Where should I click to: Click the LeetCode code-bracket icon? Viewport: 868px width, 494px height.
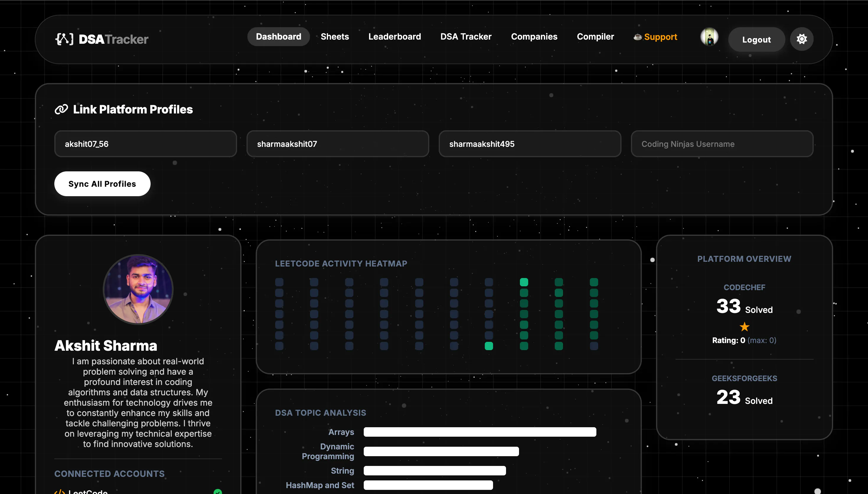tap(60, 492)
